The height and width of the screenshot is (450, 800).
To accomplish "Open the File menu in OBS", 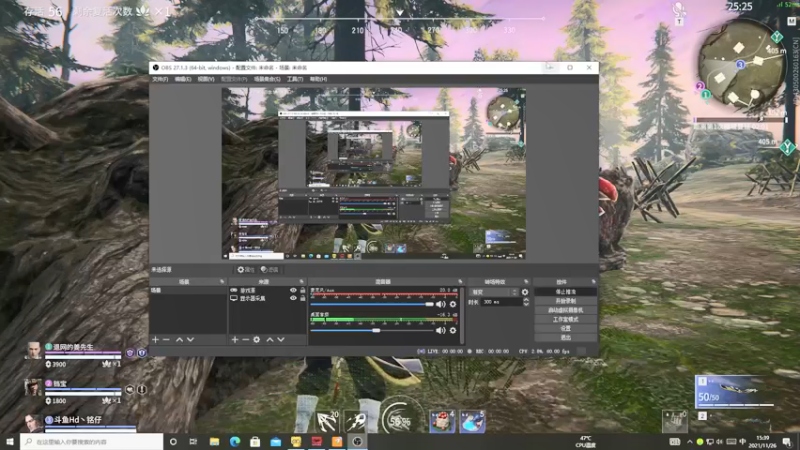I will point(160,79).
